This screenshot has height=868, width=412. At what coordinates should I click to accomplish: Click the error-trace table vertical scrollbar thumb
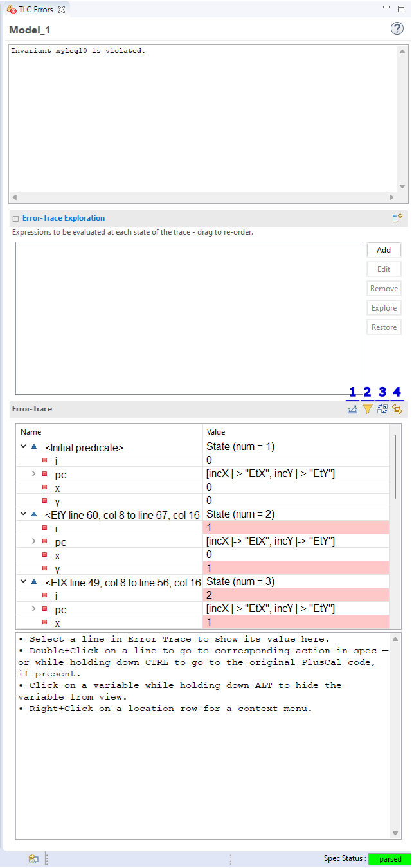click(395, 467)
